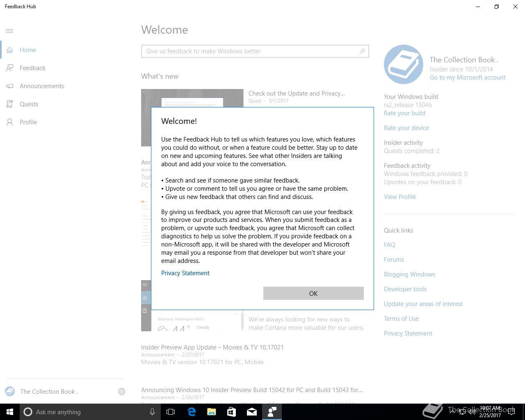This screenshot has height=420, width=525.
Task: Go to Announcements in sidebar
Action: 42,86
